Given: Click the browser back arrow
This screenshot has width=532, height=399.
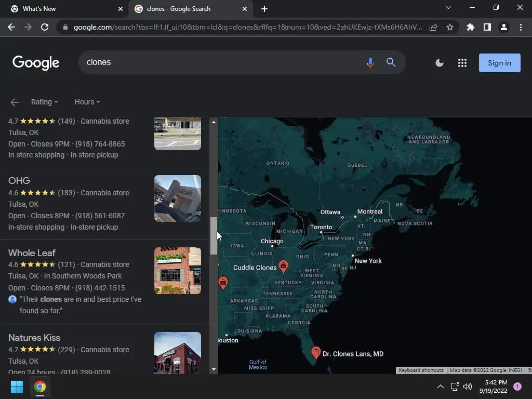Looking at the screenshot, I should click(11, 27).
